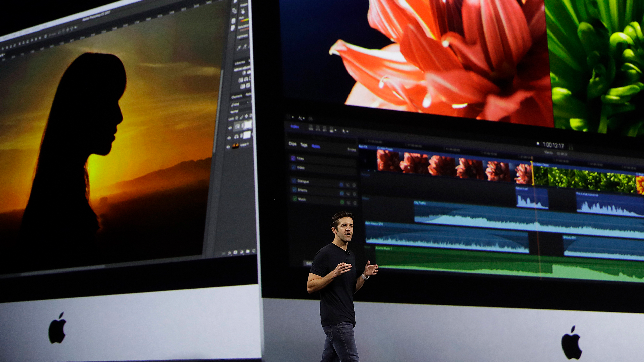Open the Libraries panel tab
The height and width of the screenshot is (362, 644).
pos(240,62)
